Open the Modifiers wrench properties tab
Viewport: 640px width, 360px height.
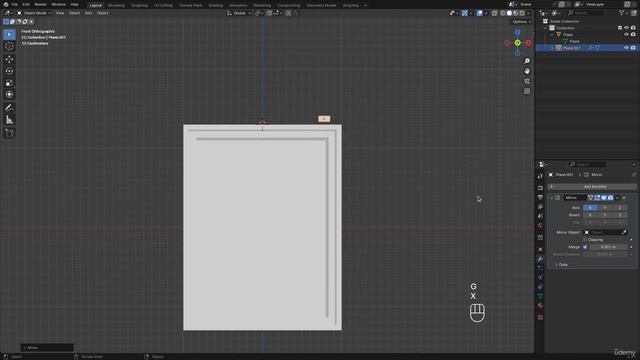[540, 259]
